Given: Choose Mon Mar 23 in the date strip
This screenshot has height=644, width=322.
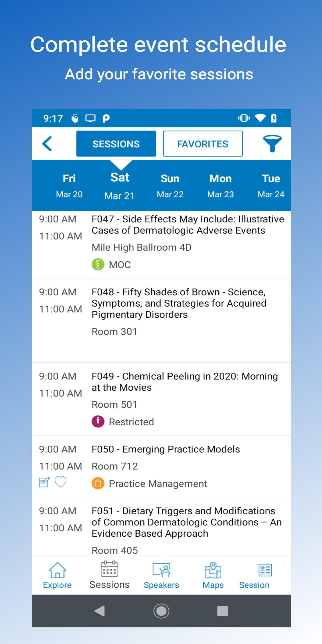Looking at the screenshot, I should [x=221, y=186].
